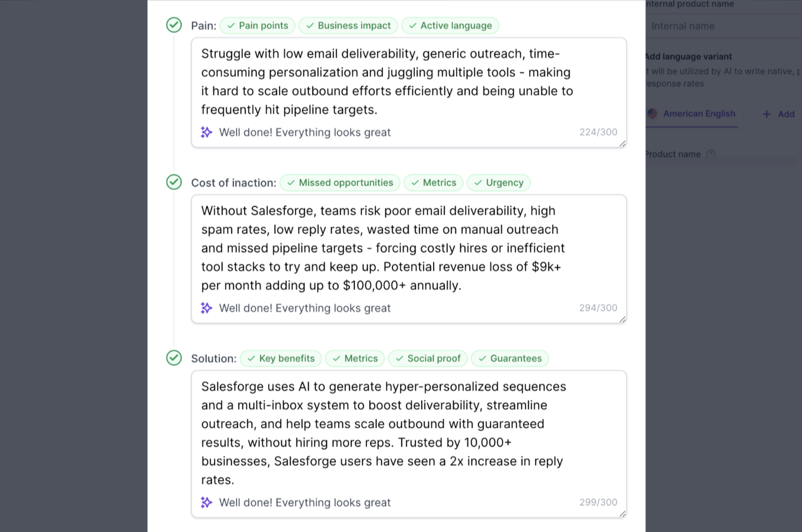Click the Pain points tag chip

(x=257, y=25)
